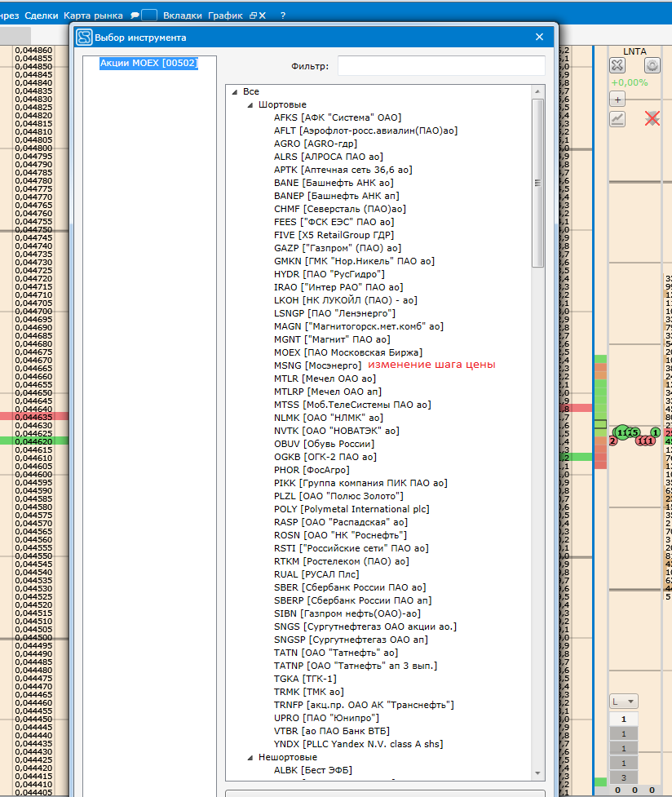This screenshot has width=672, height=797.
Task: Open the Карта рынка menu
Action: click(93, 15)
